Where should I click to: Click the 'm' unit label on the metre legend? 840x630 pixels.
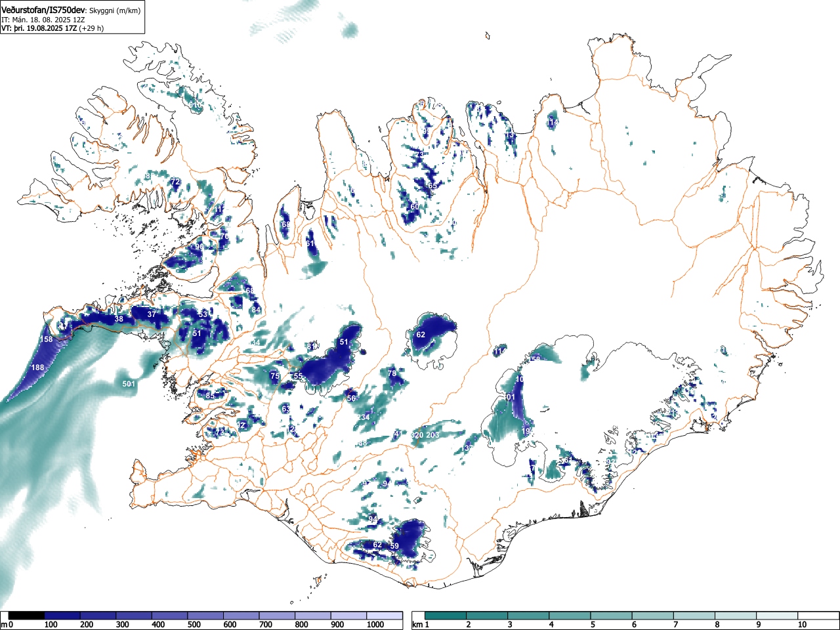[x=4, y=625]
